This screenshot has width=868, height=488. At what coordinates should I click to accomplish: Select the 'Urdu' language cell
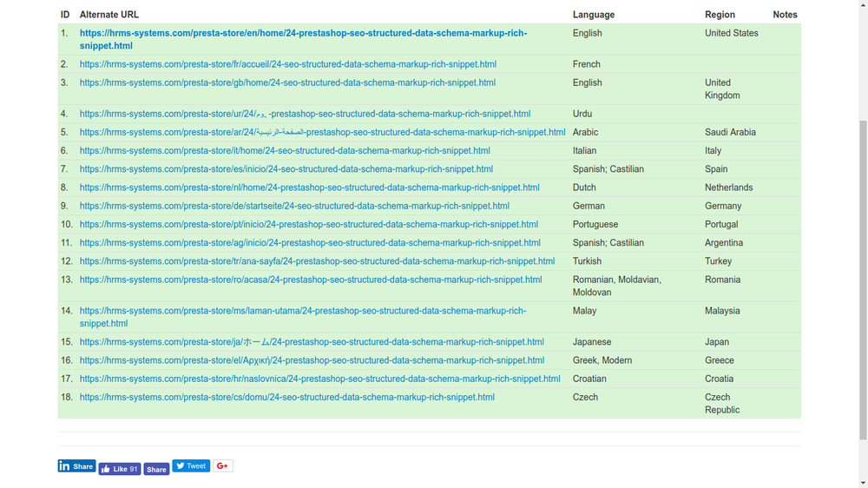(x=582, y=114)
